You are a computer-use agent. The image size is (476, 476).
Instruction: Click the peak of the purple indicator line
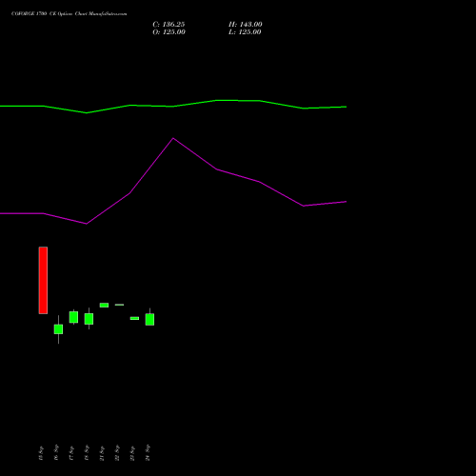click(173, 138)
